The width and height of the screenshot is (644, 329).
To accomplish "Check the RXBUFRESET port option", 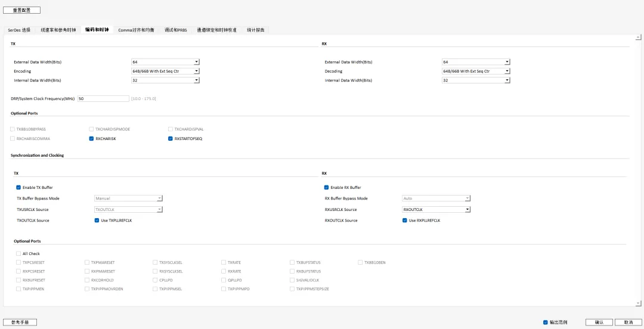I will (x=18, y=280).
